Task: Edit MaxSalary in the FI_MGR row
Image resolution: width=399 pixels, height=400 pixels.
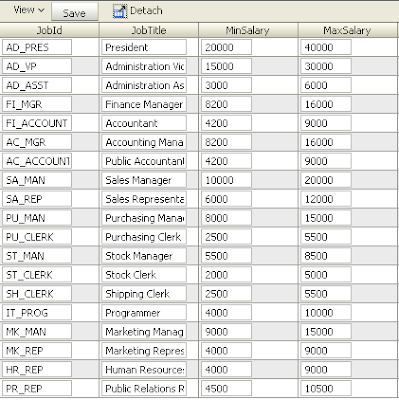Action: [326, 104]
